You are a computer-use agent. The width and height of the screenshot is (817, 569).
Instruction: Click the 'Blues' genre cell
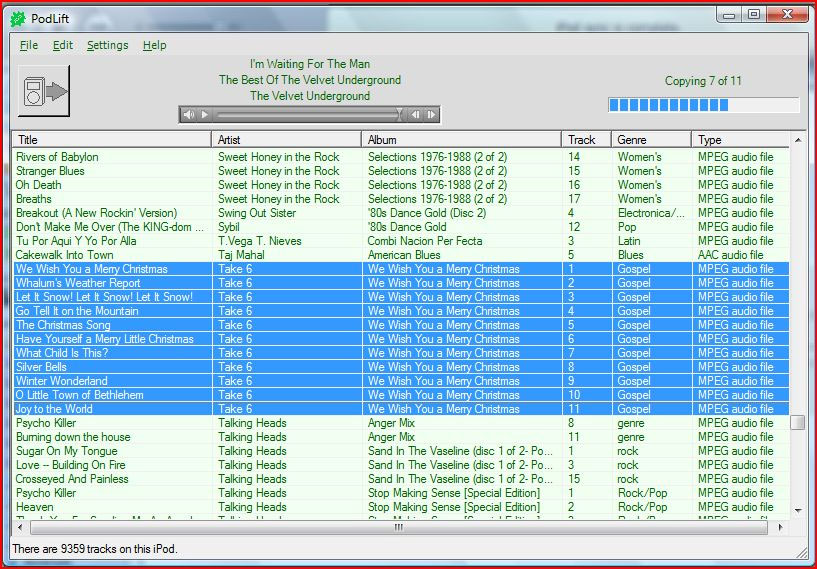point(630,255)
